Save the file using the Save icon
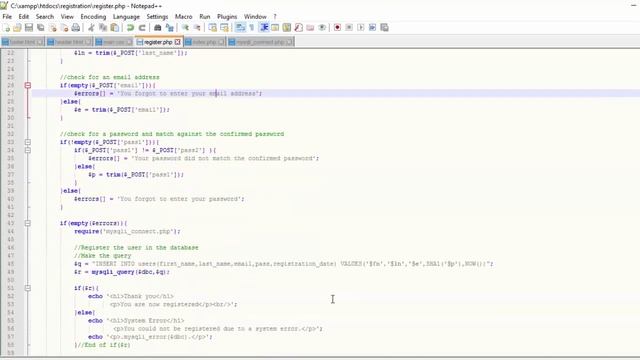The width and height of the screenshot is (640, 360). [x=29, y=28]
